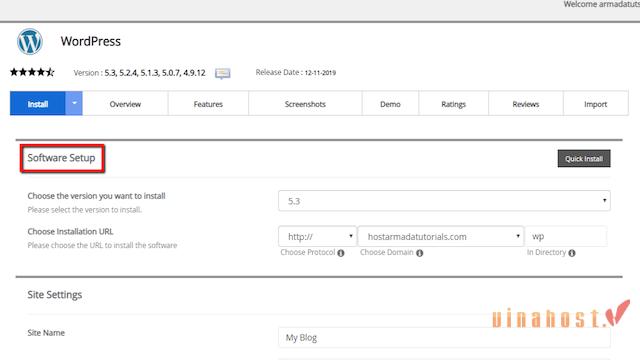The width and height of the screenshot is (640, 360).
Task: Show info icon for In Directory
Action: click(x=572, y=253)
